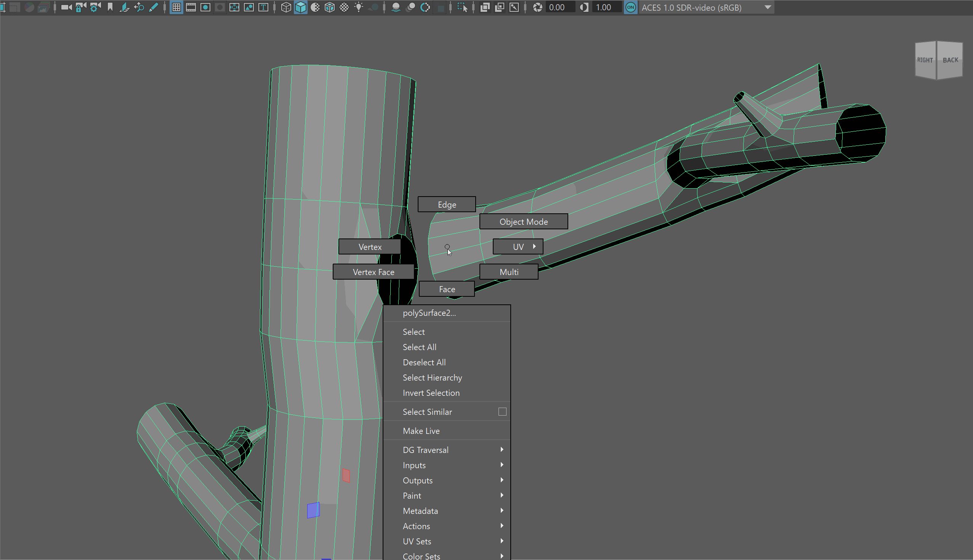Click the Select Camera icon

click(x=66, y=7)
